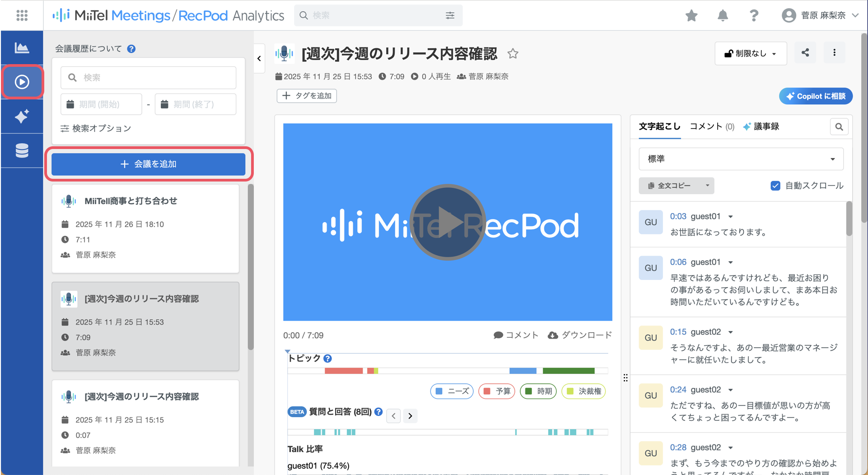The width and height of the screenshot is (868, 475).
Task: Open MiiTel商事と打ち合わせ meeting card
Action: pos(145,228)
